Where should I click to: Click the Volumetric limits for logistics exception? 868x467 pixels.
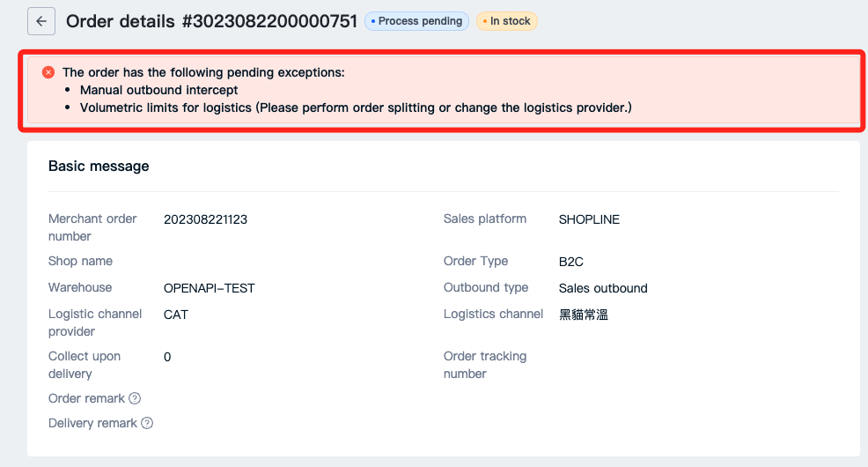pos(356,107)
